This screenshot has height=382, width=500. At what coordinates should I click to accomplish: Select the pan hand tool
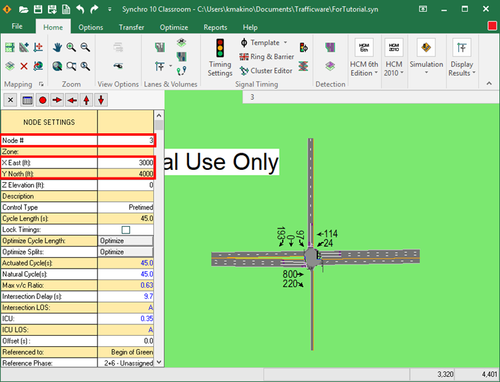(x=57, y=48)
